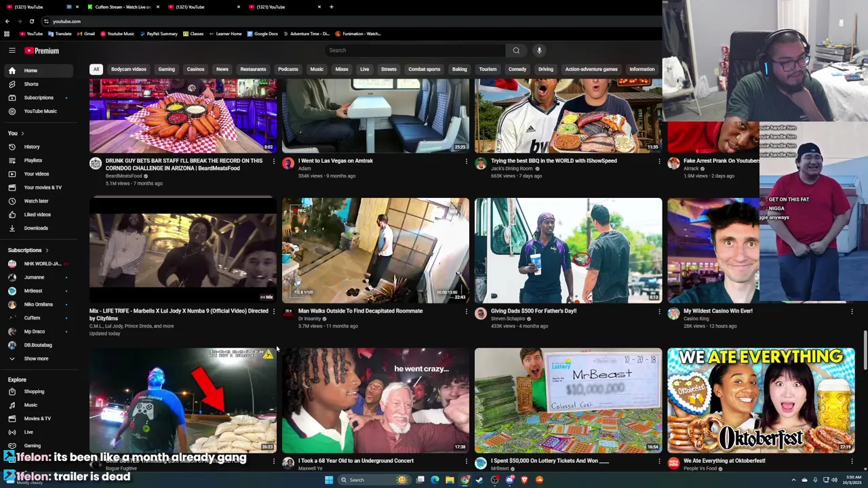868x488 pixels.
Task: Open the YouTube hamburger guide menu
Action: pos(12,50)
